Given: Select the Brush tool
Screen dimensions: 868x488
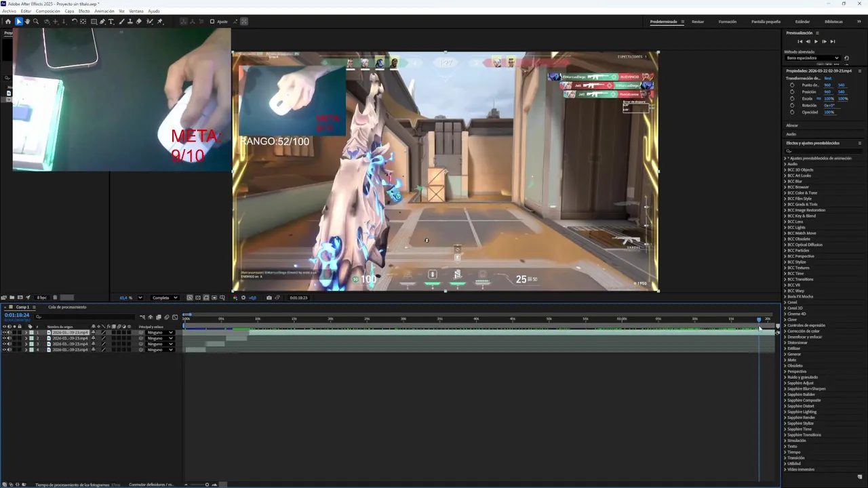Looking at the screenshot, I should click(121, 22).
